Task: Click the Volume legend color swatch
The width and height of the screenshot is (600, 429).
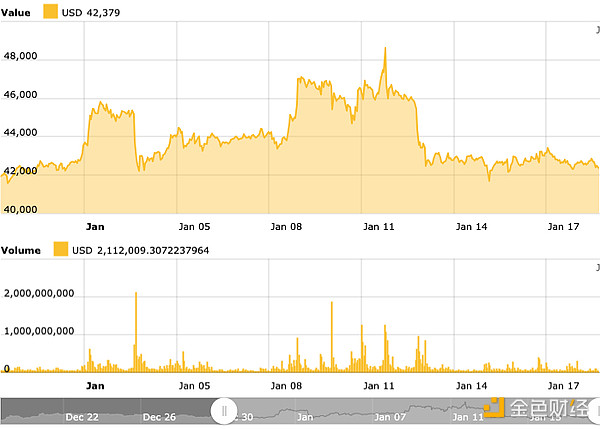Action: [x=61, y=249]
